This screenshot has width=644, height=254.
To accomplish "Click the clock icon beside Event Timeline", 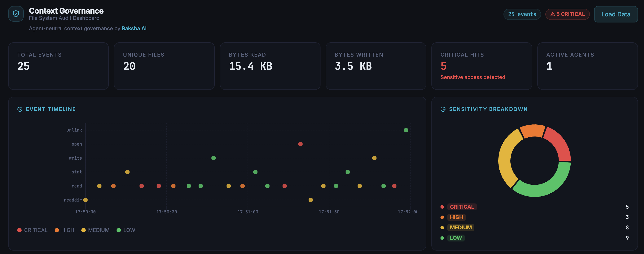I will (x=20, y=109).
